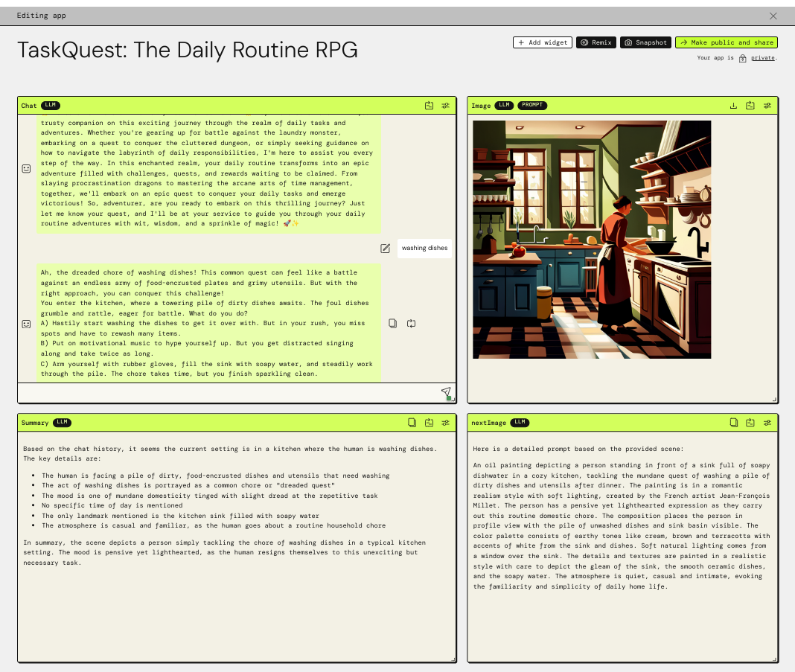Click 'Here is a detailed prompt' line
Viewport: 795px width, 672px height.
[x=578, y=449]
